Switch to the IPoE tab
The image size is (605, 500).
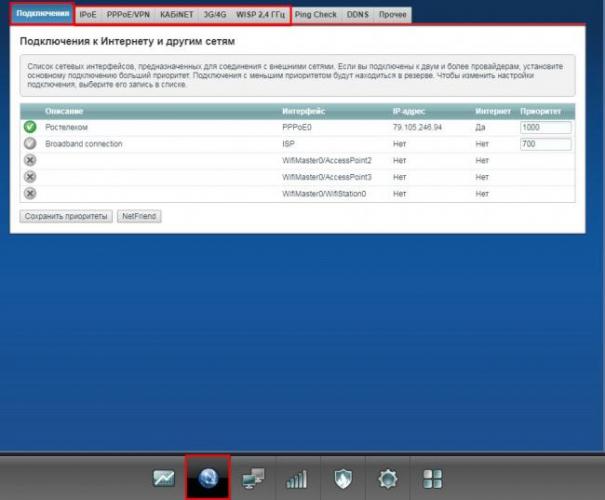(x=88, y=15)
